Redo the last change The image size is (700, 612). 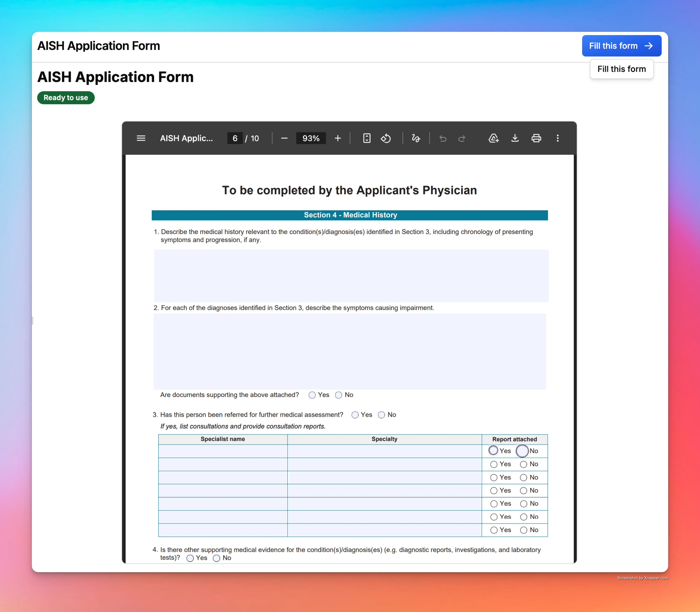pyautogui.click(x=462, y=138)
